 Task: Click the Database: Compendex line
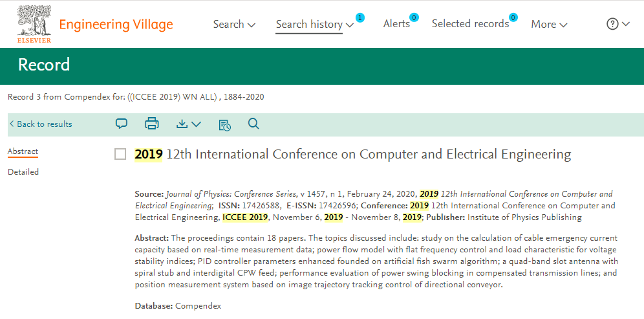pos(178,306)
